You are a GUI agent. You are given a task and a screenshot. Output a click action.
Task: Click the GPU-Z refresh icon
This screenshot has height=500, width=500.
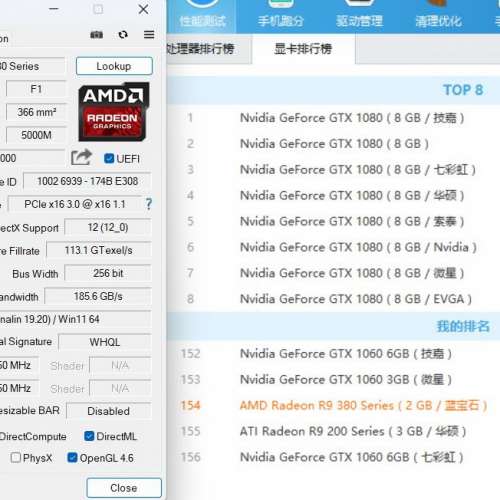123,35
